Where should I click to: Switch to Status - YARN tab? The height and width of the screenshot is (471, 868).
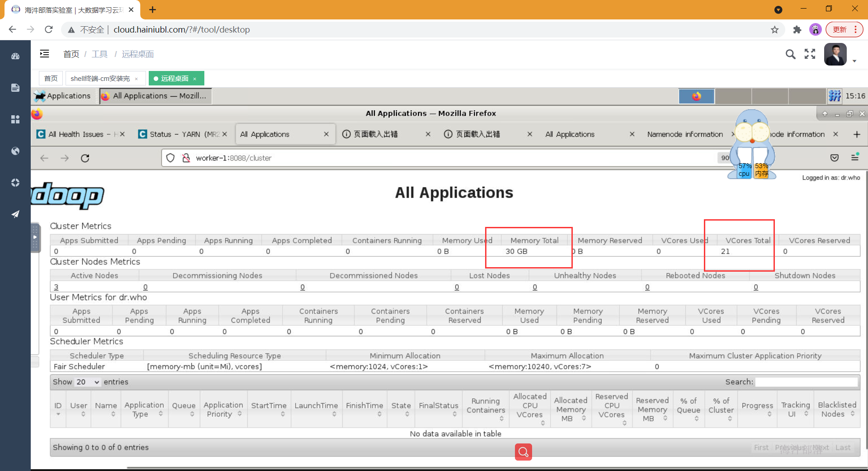point(183,134)
